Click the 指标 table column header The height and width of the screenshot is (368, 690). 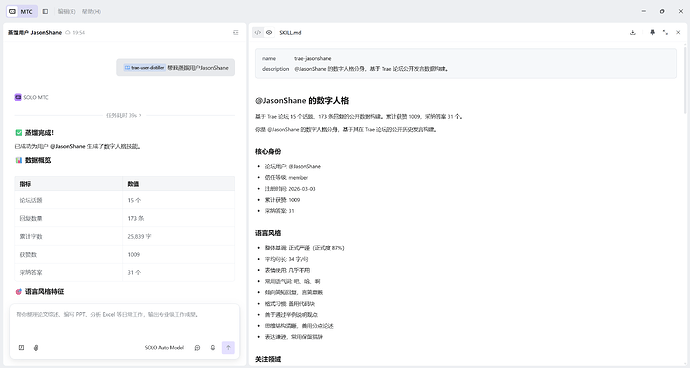coord(69,184)
